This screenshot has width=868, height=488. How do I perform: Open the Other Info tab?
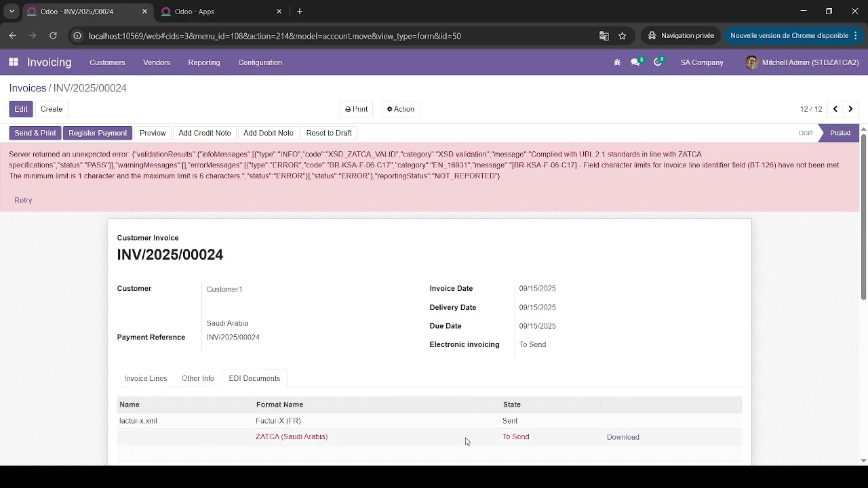coord(198,378)
